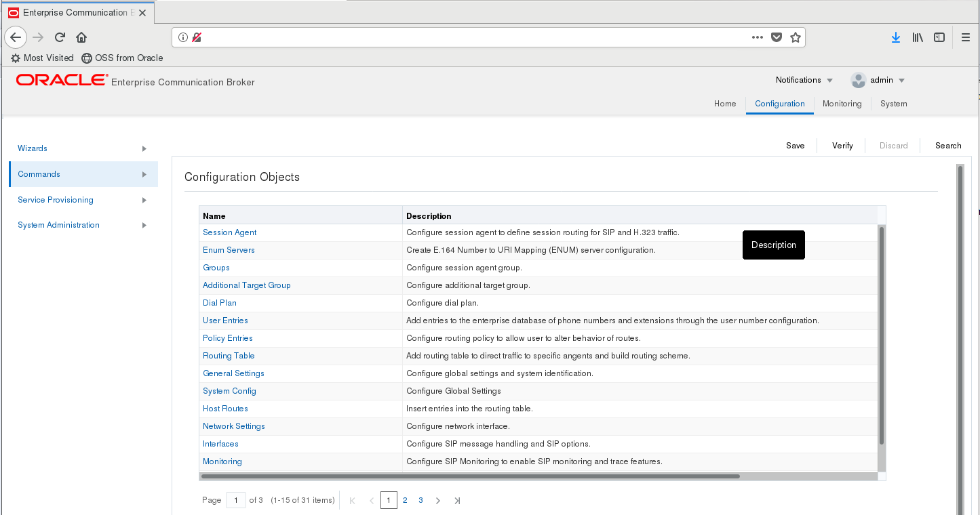Bookmark this page with star icon
The width and height of the screenshot is (980, 515).
(x=796, y=38)
